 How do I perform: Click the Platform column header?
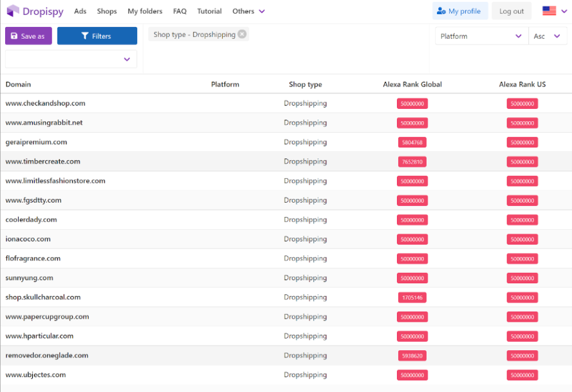(x=225, y=84)
